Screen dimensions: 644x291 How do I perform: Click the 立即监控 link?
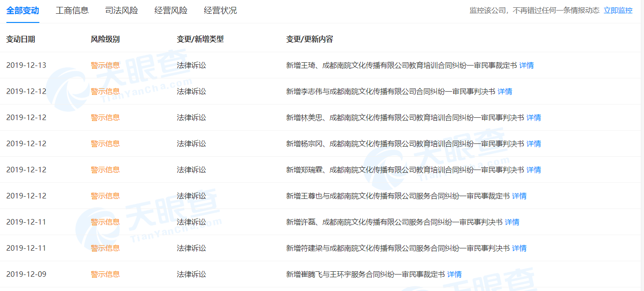pos(618,10)
